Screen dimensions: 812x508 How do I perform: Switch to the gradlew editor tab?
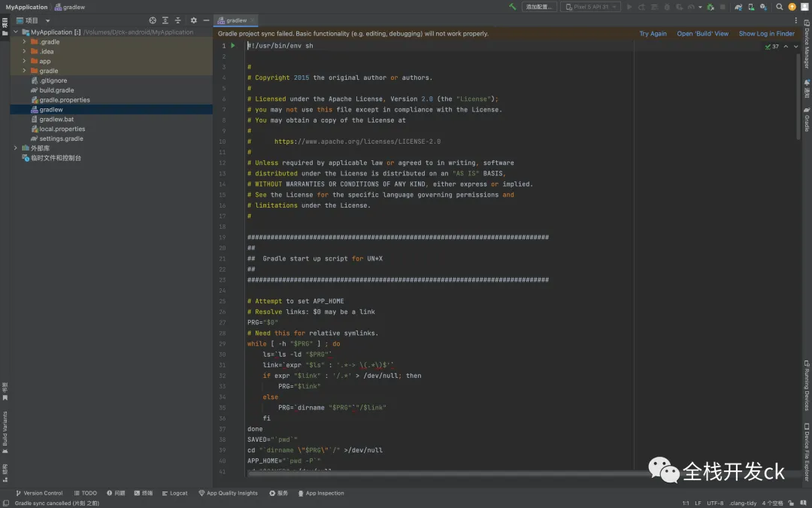tap(236, 20)
